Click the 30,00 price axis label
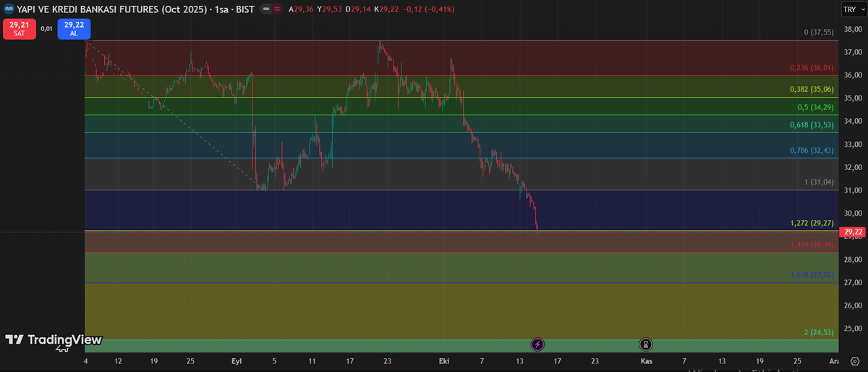Viewport: 868px width, 372px height. coord(853,214)
